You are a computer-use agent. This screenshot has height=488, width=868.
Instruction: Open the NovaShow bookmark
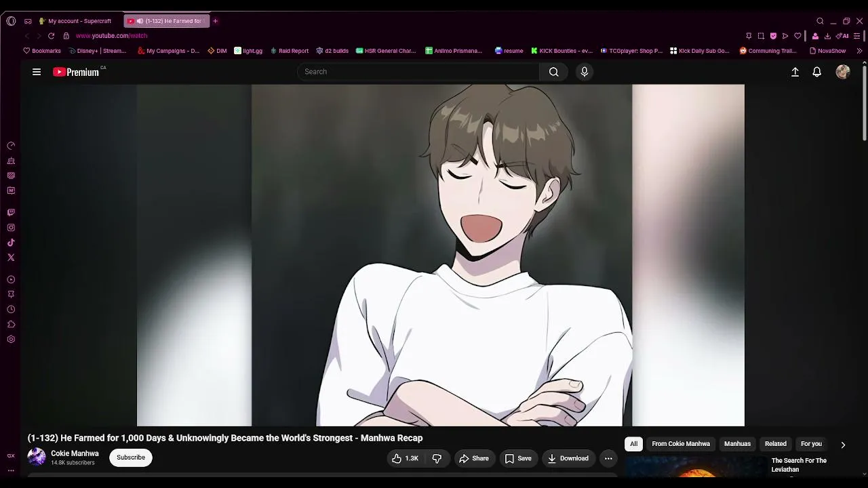click(827, 51)
